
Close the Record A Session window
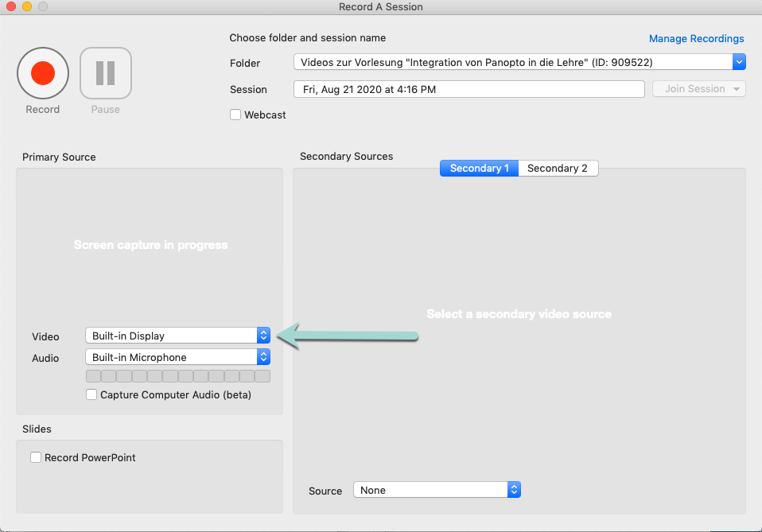(10, 7)
